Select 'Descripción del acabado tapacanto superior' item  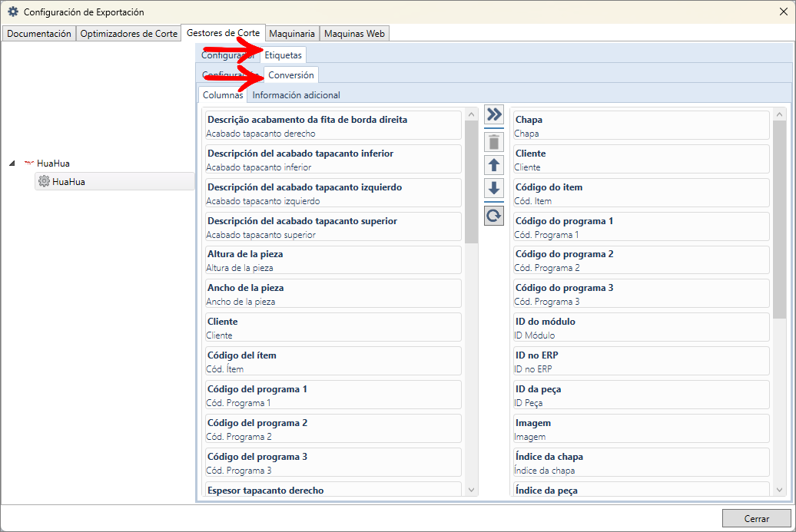click(333, 226)
